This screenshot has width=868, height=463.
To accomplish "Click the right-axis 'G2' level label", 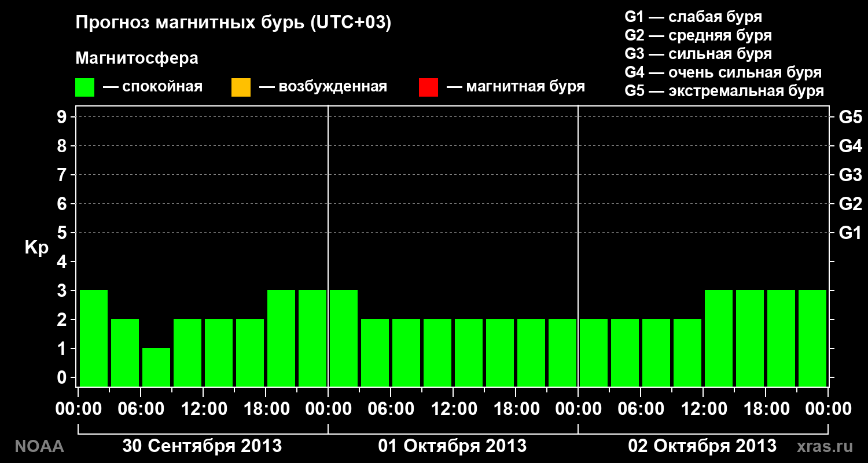I will [850, 204].
